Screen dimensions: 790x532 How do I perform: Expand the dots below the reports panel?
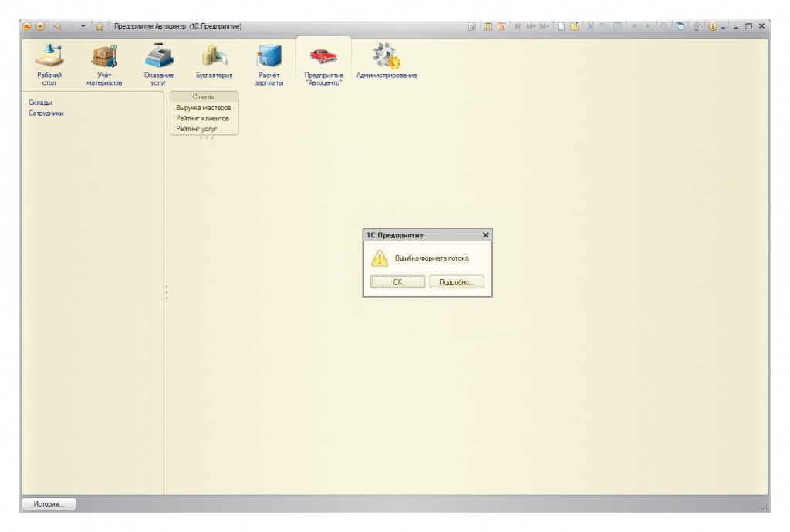pyautogui.click(x=207, y=138)
